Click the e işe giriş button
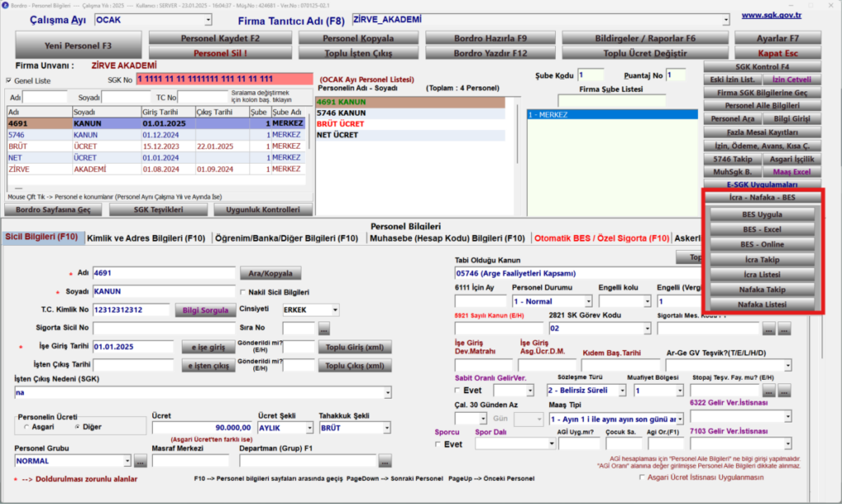 click(208, 347)
